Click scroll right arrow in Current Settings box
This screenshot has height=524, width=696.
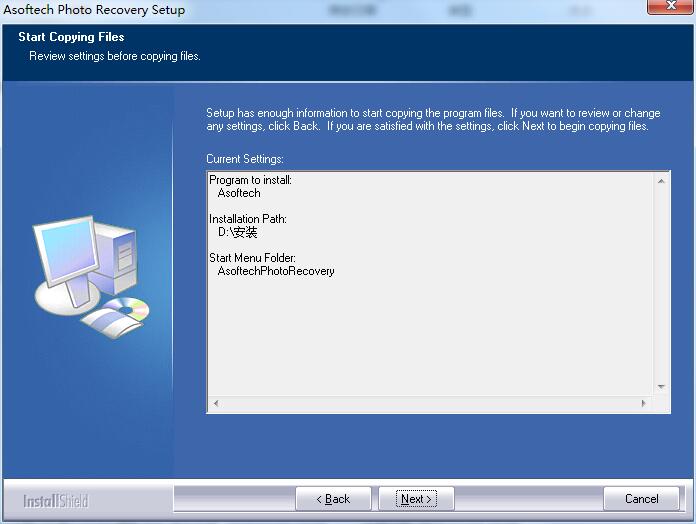[x=643, y=403]
